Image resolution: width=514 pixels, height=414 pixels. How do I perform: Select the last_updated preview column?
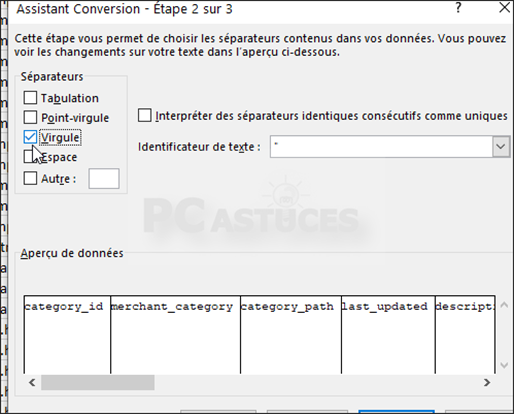coord(388,334)
